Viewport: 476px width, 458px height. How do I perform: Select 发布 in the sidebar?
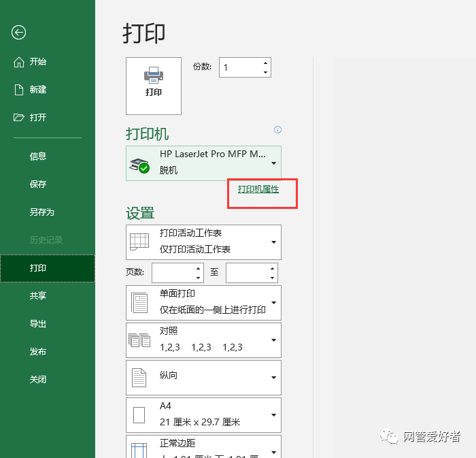pos(38,352)
